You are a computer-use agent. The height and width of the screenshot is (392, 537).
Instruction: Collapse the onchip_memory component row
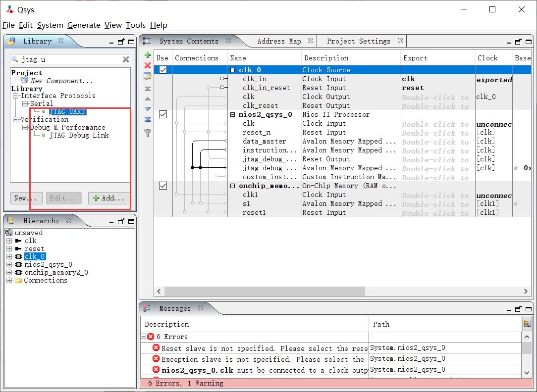[x=233, y=186]
